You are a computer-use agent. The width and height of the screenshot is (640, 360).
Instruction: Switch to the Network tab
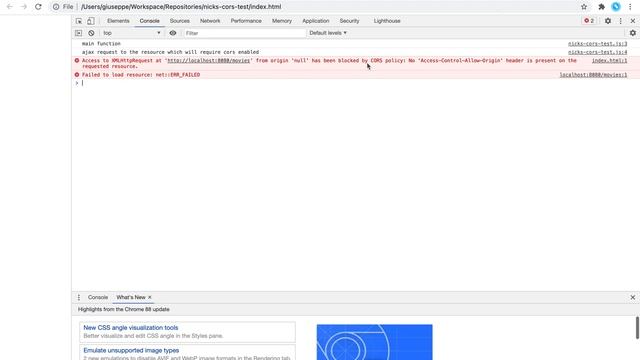click(x=210, y=21)
